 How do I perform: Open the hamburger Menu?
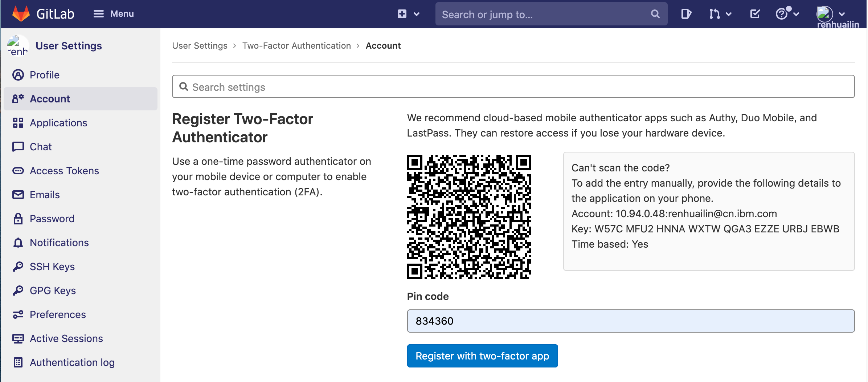coord(114,14)
